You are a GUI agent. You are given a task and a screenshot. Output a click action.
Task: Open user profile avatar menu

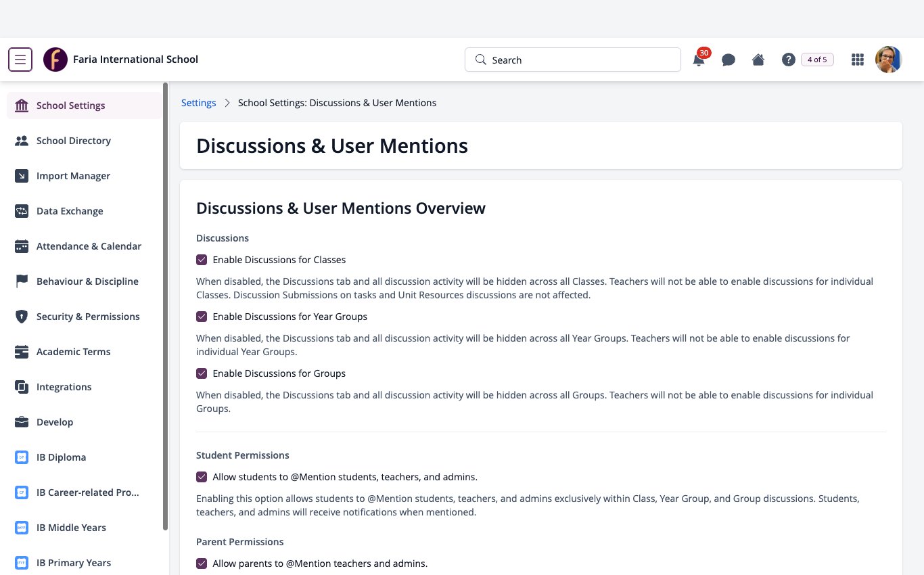pos(889,60)
